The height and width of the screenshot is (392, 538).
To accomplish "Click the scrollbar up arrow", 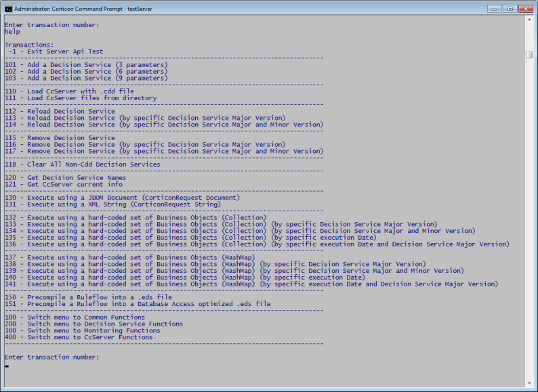I will [x=529, y=20].
